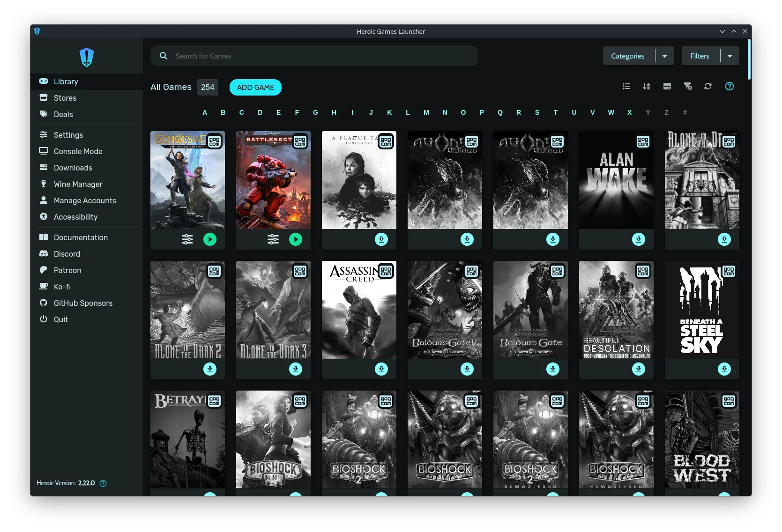
Task: Open the Discord link
Action: pos(87,254)
